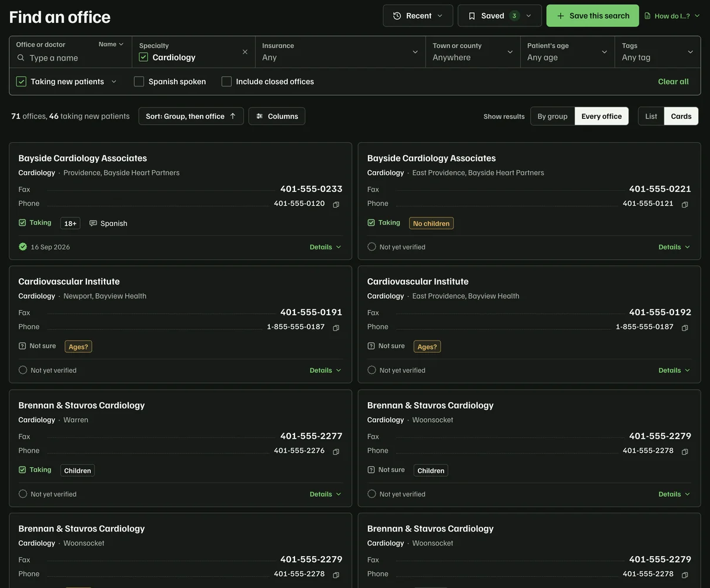Viewport: 710px width, 588px height.
Task: Click the Not sure question icon on Cardiovascular Institute Newport card
Action: click(22, 346)
